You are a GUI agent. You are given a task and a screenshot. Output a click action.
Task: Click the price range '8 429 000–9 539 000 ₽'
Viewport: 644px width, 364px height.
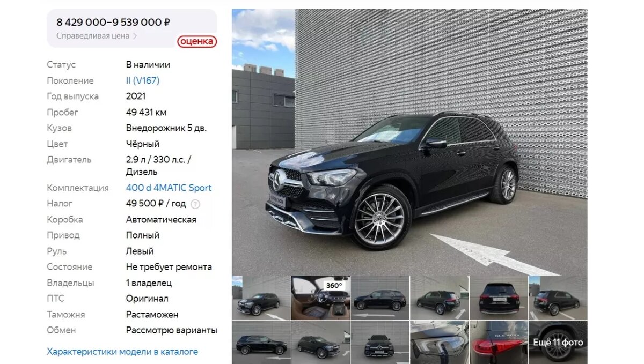pyautogui.click(x=113, y=22)
